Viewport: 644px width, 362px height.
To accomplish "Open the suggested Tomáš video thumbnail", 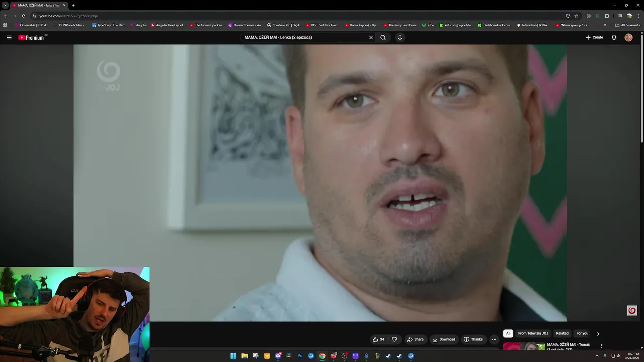I will tap(524, 345).
